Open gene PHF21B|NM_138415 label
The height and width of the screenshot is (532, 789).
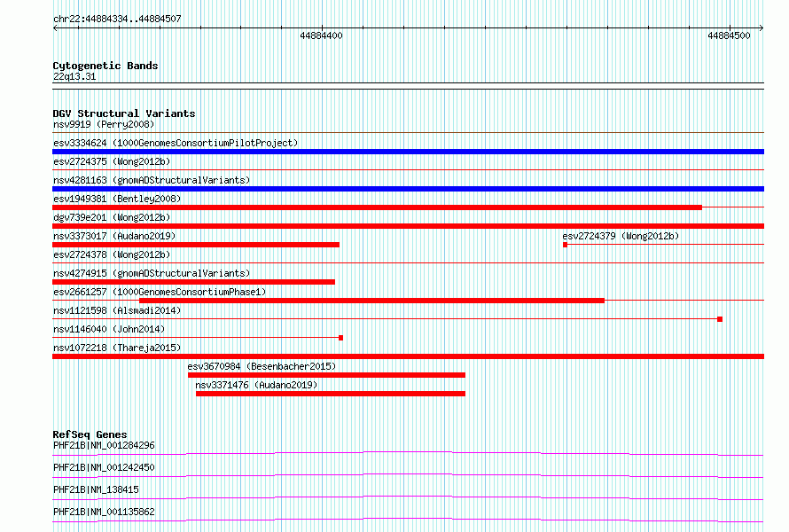pyautogui.click(x=96, y=489)
